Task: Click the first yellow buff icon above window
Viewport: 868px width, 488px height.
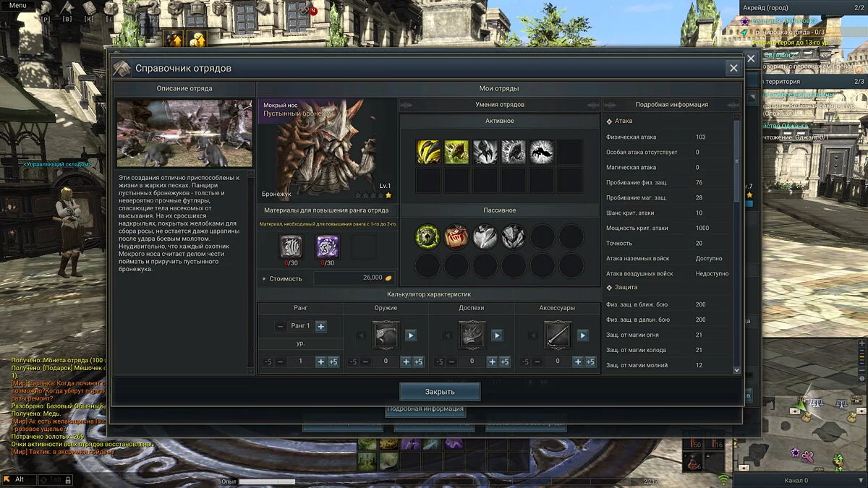Action: 173,39
